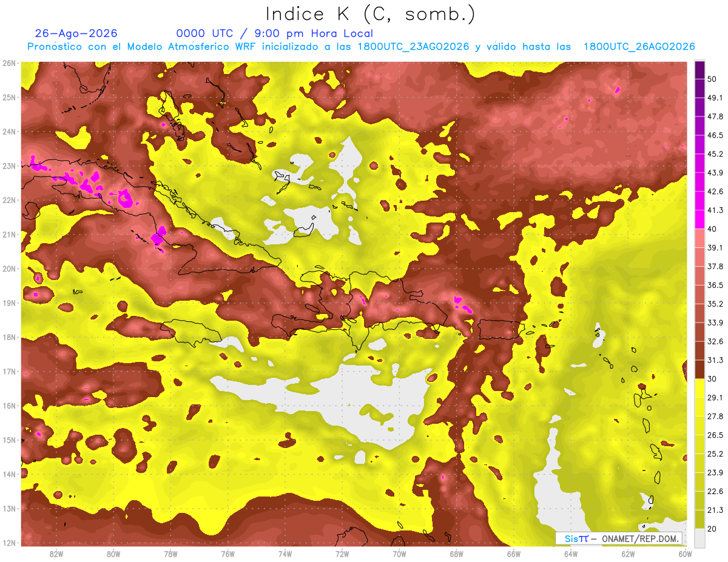Click the longitude label '76W'
The height and width of the screenshot is (562, 728).
(x=227, y=554)
